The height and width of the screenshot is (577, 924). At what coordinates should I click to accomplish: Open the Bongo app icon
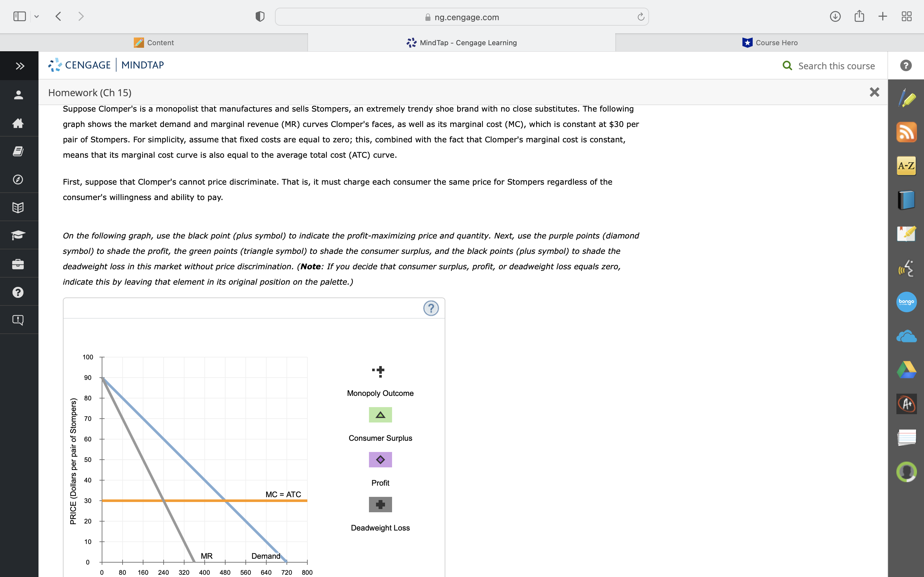pyautogui.click(x=907, y=301)
